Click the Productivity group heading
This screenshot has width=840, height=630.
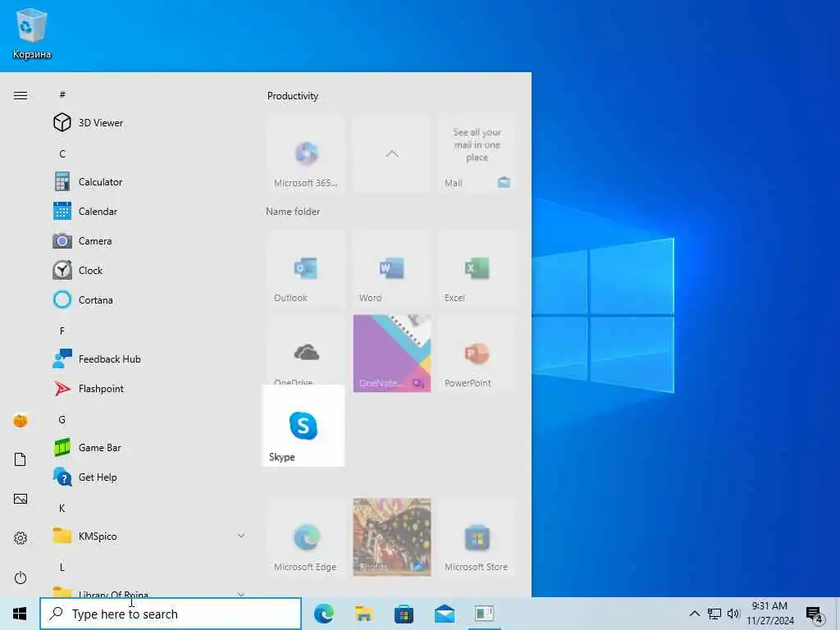coord(293,96)
